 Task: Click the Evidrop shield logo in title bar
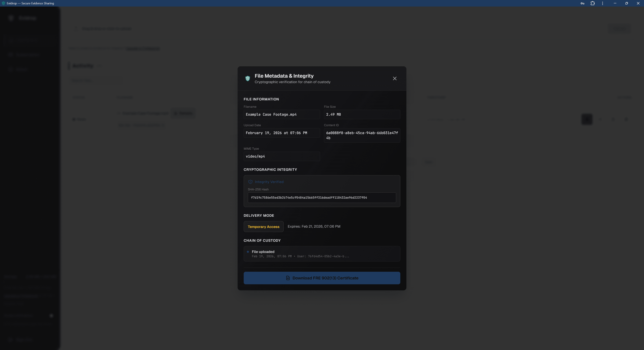coord(3,3)
